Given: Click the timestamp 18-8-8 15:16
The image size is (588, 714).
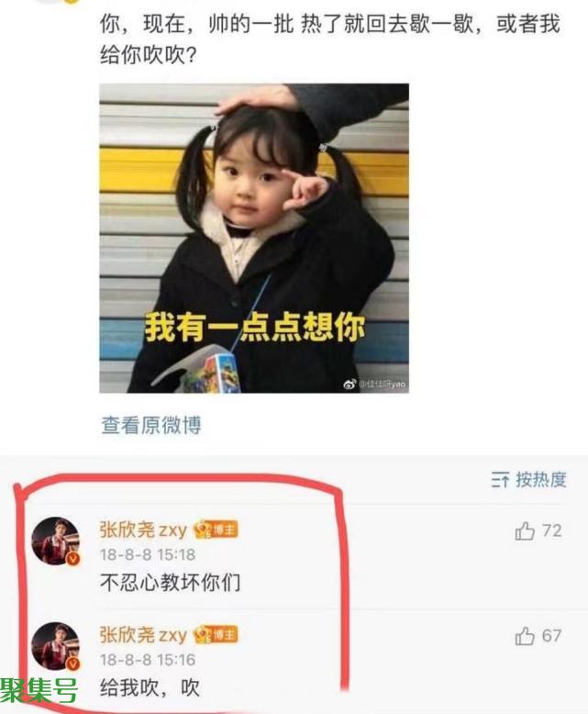Looking at the screenshot, I should pyautogui.click(x=148, y=660).
